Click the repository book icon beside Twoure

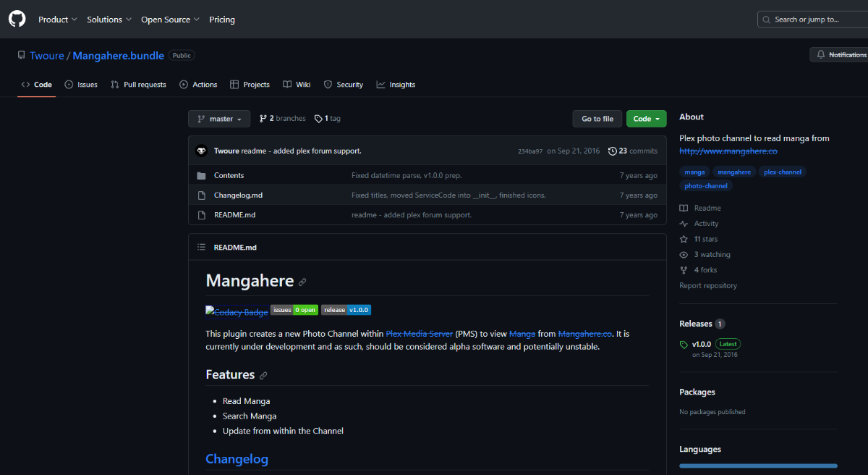(21, 56)
